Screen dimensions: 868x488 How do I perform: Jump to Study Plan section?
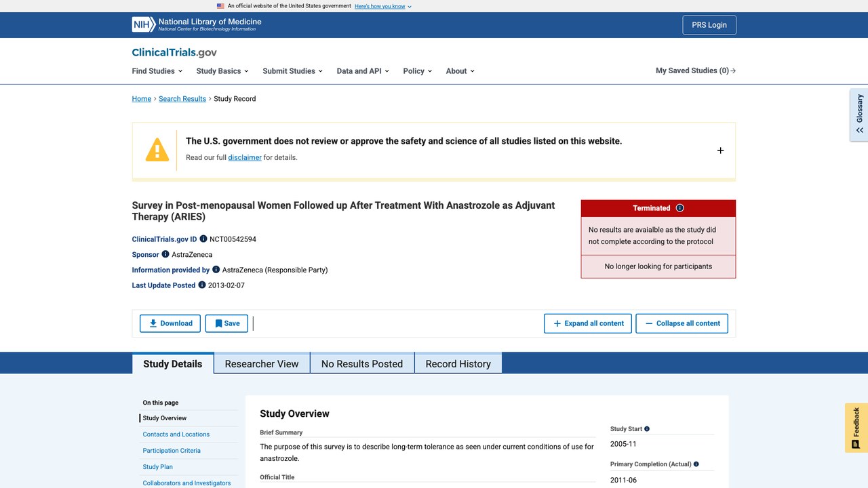pyautogui.click(x=158, y=467)
